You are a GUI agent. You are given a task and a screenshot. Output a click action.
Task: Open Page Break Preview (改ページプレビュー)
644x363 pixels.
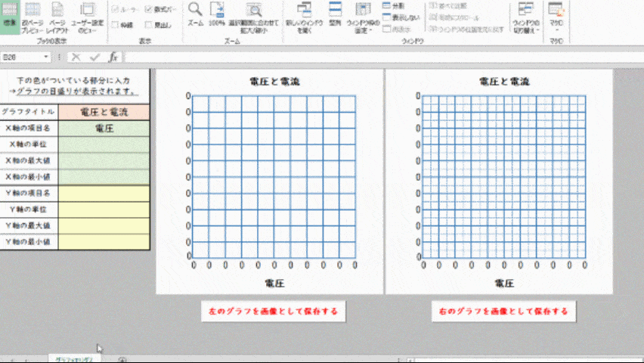click(33, 15)
